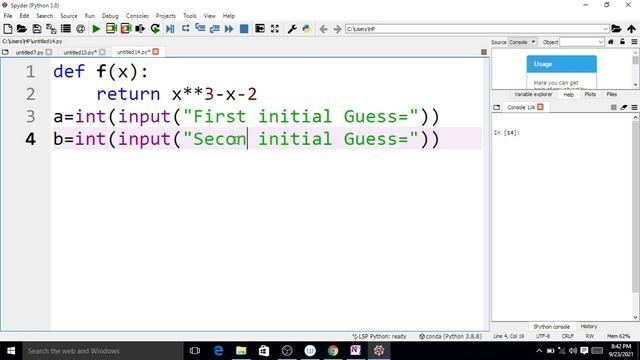Open Windows Start button
Image resolution: width=640 pixels, height=360 pixels.
click(11, 351)
